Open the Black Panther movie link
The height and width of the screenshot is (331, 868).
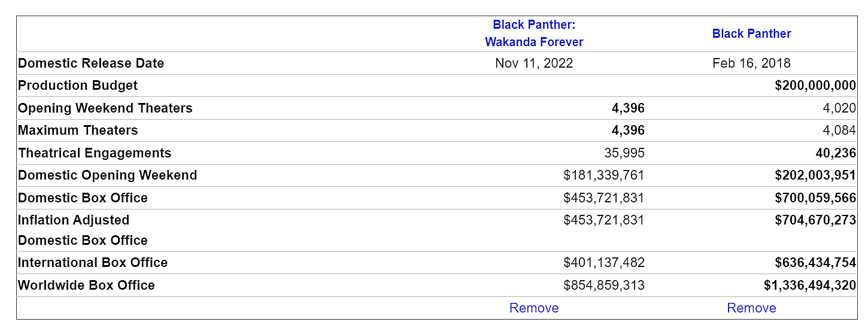point(751,34)
